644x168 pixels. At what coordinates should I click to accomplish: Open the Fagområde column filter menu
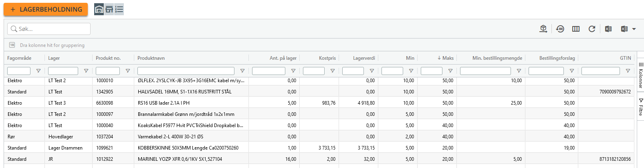coord(38,71)
